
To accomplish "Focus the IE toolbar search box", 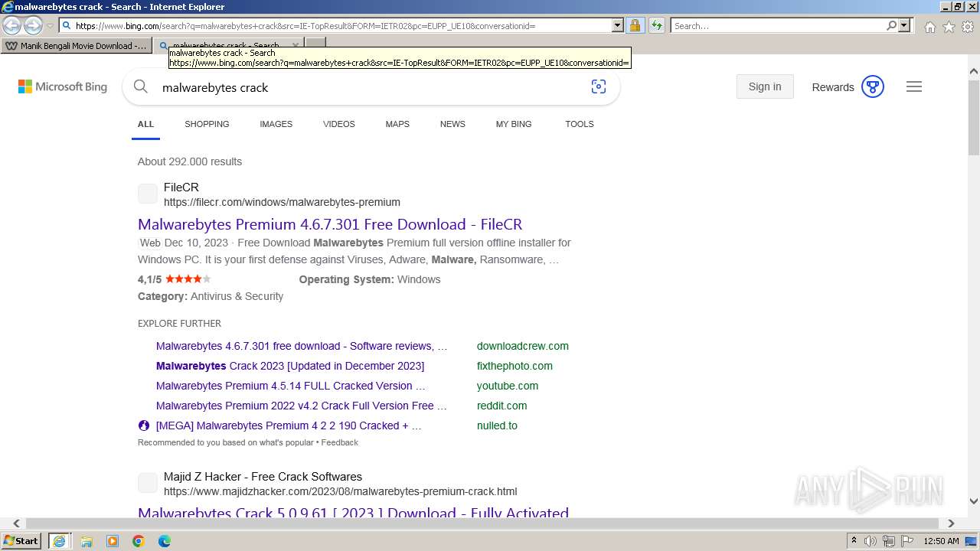I will click(778, 25).
